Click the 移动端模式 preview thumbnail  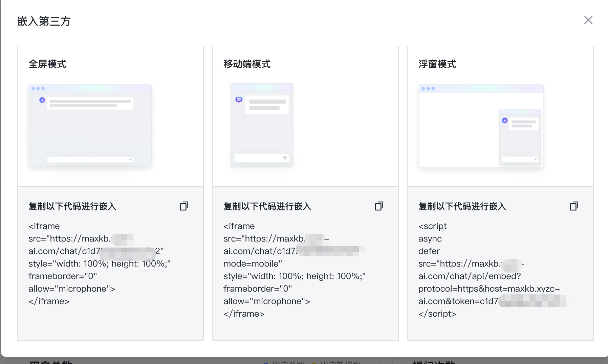click(262, 124)
